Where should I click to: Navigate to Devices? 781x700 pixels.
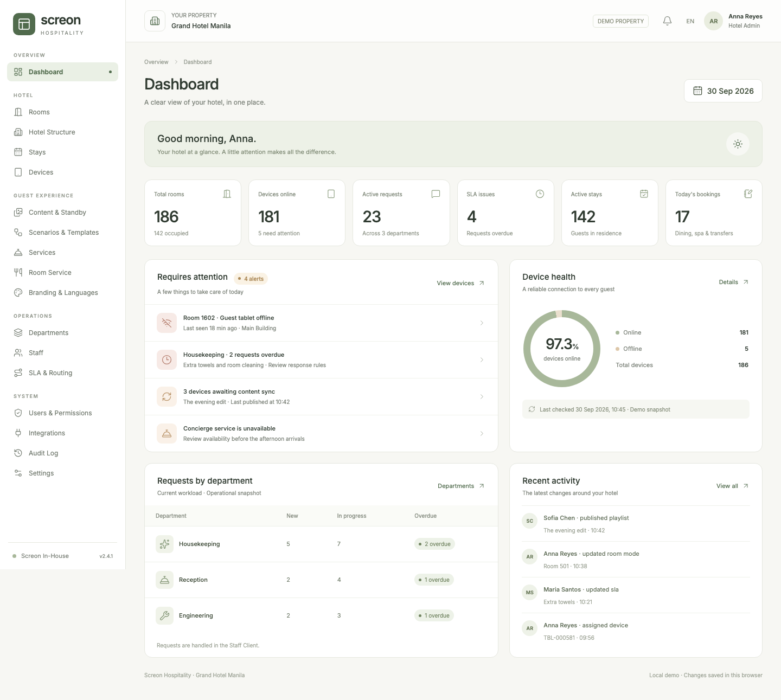62,172
